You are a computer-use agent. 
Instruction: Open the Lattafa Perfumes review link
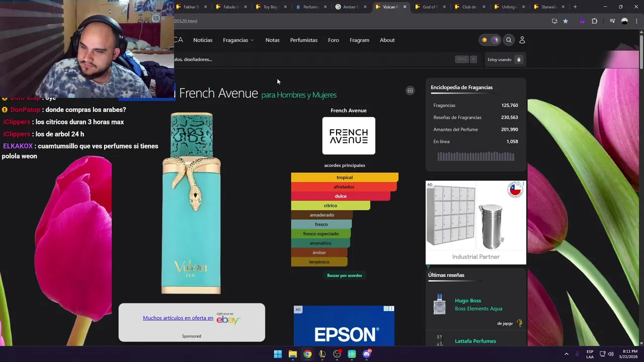coord(475,341)
